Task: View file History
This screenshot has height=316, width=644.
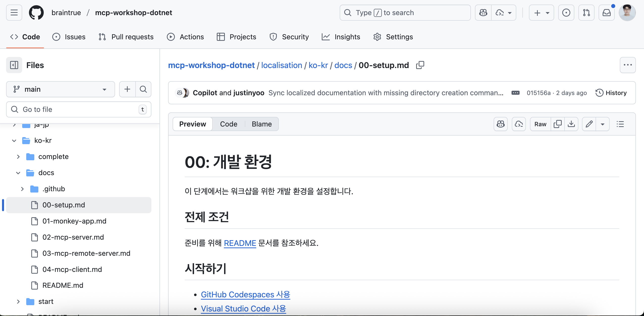Action: 611,93
